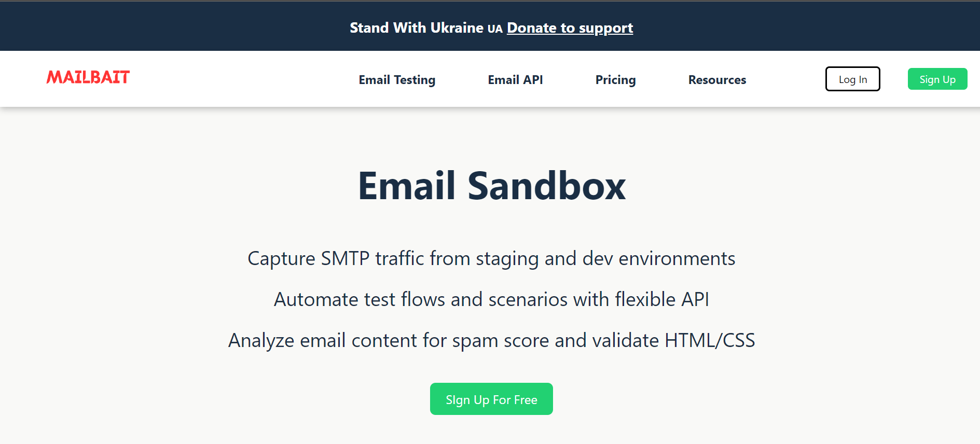Image resolution: width=980 pixels, height=444 pixels.
Task: Click the word Sandbox in the main heading
Action: (547, 186)
